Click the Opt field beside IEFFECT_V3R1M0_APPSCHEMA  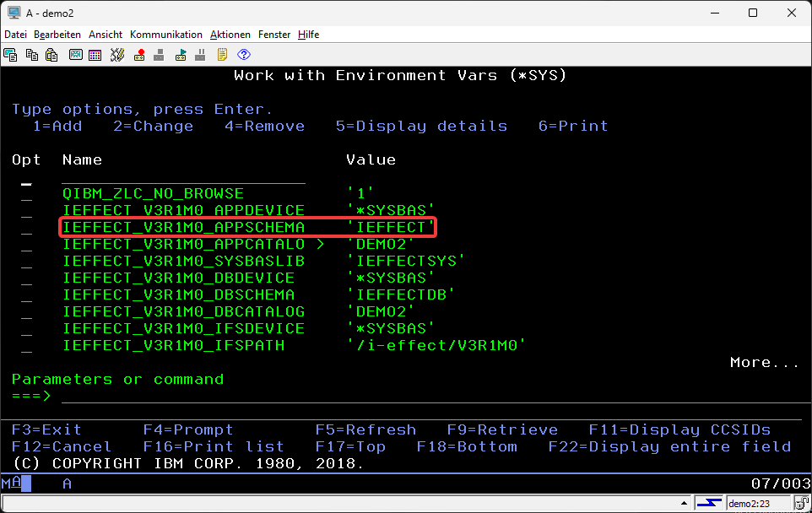(27, 228)
